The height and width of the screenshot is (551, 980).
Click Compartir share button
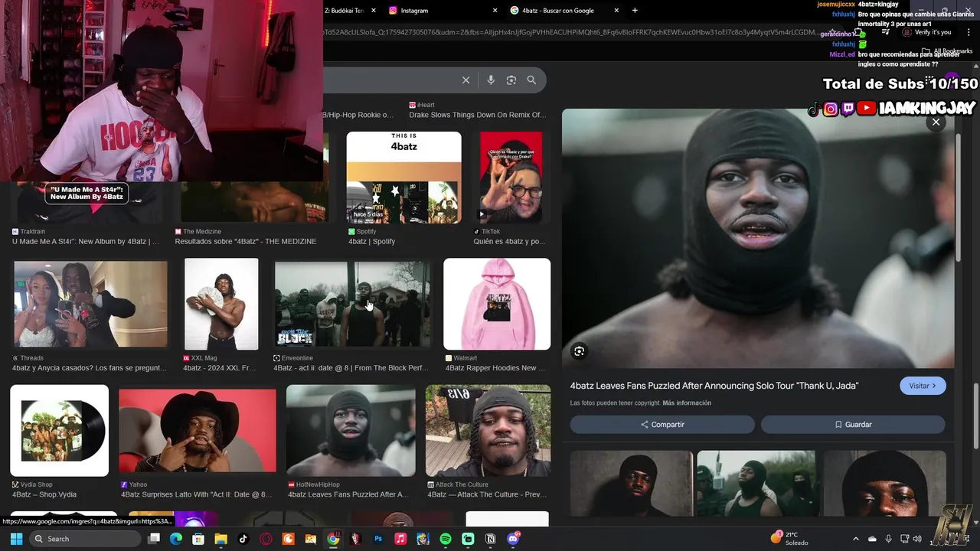point(662,424)
